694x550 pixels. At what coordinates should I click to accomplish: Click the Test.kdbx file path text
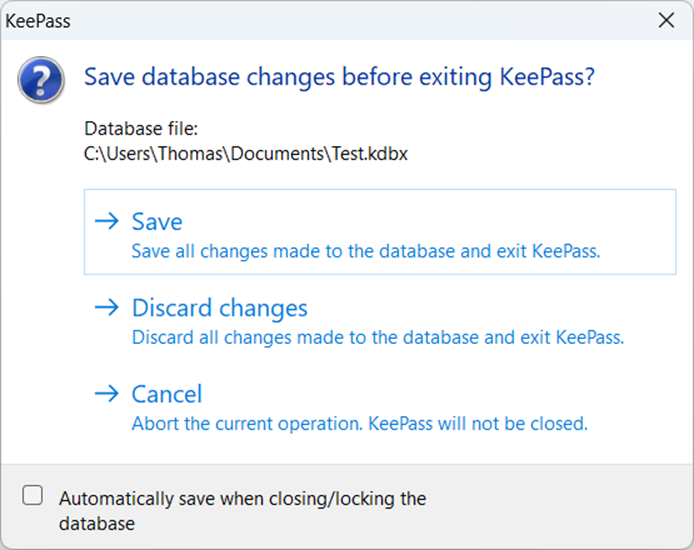point(245,154)
